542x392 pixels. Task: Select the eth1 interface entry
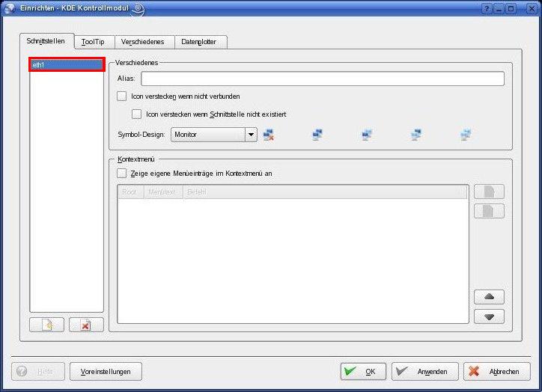67,64
